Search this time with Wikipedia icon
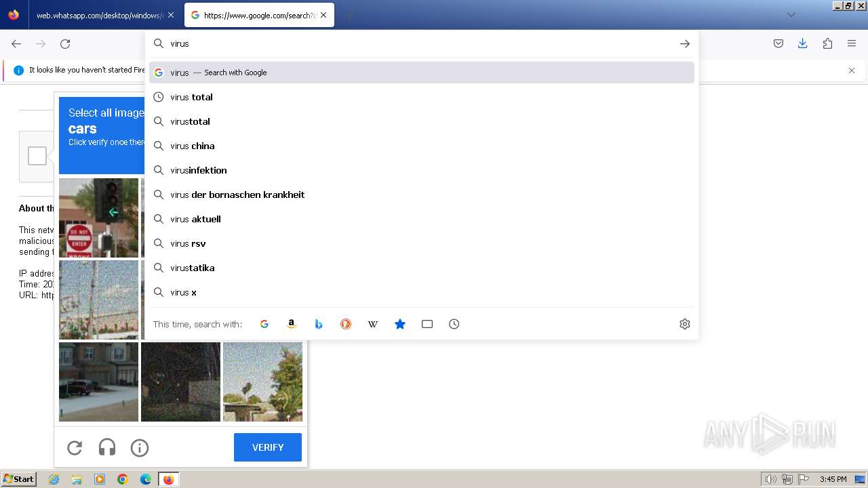The width and height of the screenshot is (868, 488). pyautogui.click(x=373, y=324)
